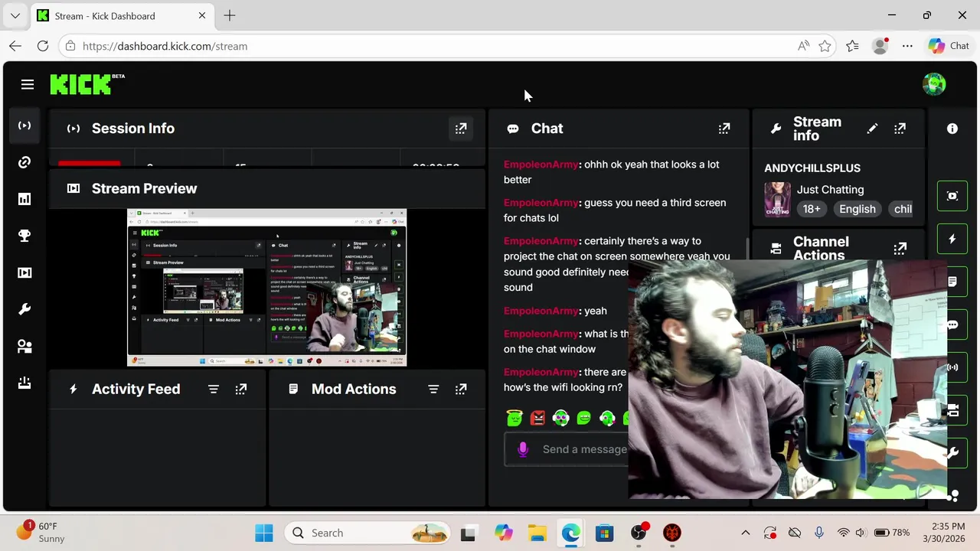The height and width of the screenshot is (551, 980).
Task: Toggle the Session Info panel button on right rail
Action: point(952,367)
